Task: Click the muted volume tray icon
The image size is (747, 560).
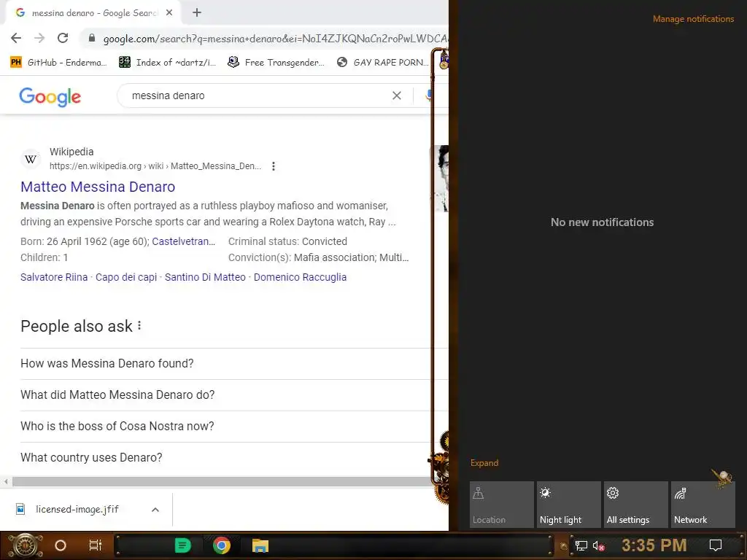Action: (x=598, y=545)
